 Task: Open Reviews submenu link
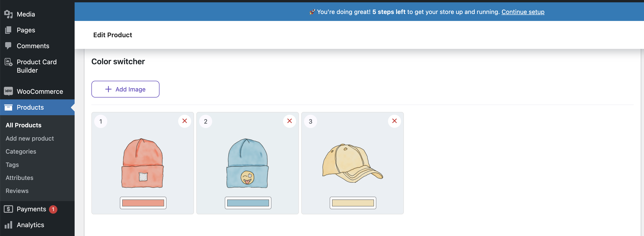coord(17,191)
